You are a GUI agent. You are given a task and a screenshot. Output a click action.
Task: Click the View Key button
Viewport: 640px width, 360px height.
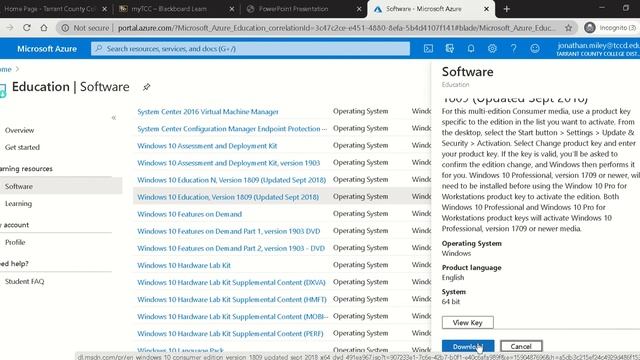pos(467,322)
